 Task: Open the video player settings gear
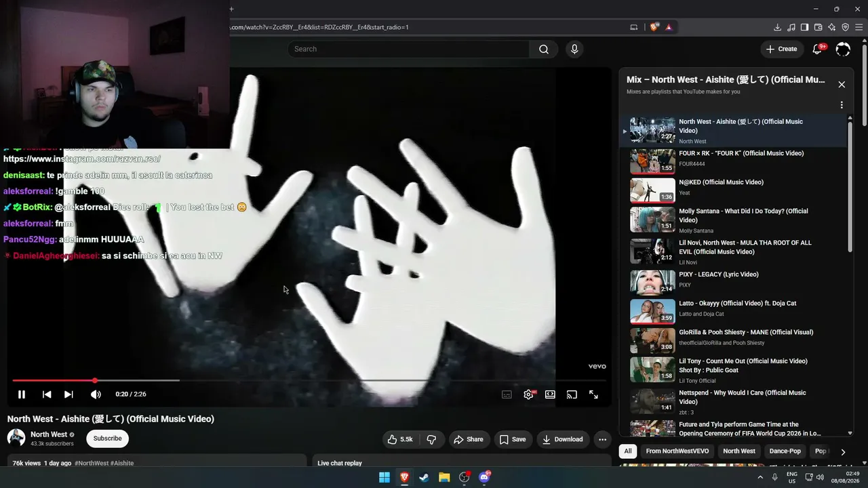click(x=528, y=394)
